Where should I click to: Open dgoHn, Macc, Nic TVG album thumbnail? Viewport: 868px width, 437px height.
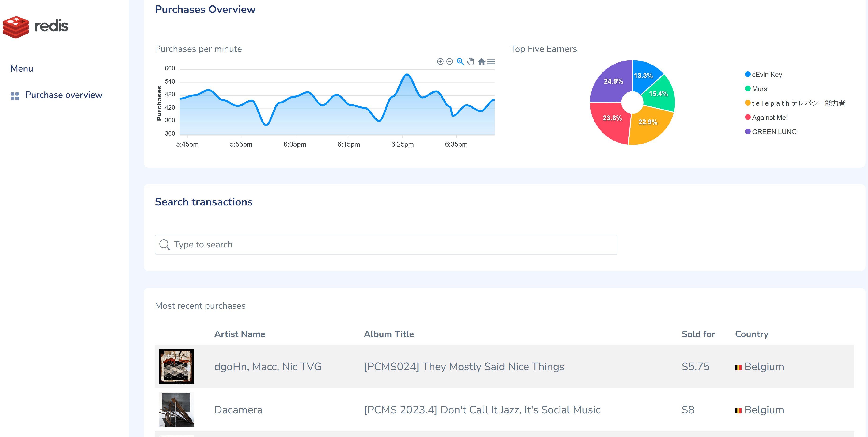[x=176, y=366]
